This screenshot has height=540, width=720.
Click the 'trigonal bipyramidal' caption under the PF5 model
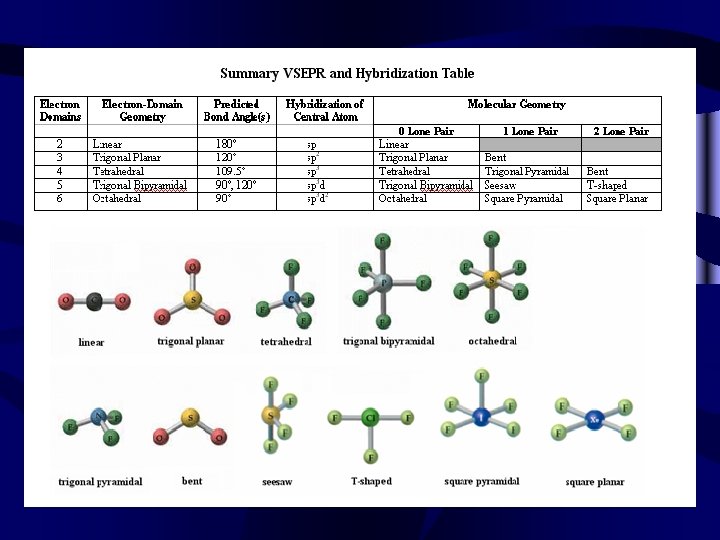click(x=388, y=341)
